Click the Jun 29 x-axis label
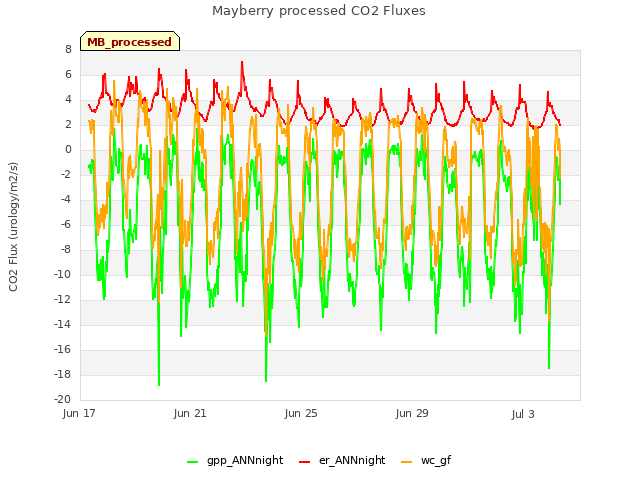 tap(412, 413)
